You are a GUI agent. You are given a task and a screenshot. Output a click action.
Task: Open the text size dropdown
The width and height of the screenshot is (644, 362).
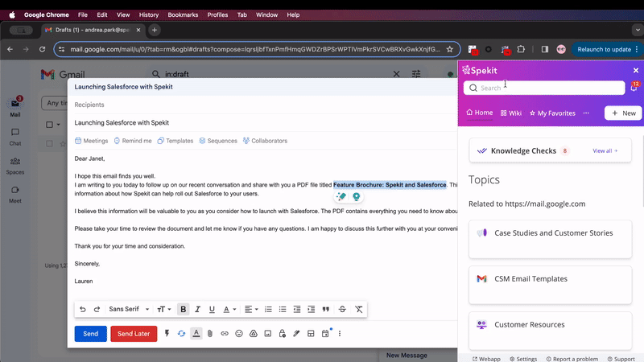tap(163, 309)
